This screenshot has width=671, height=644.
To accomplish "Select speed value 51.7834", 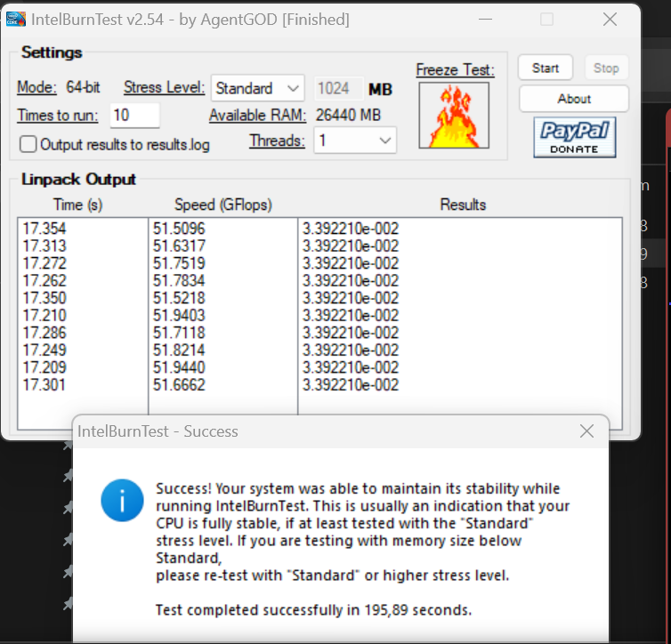I will click(x=179, y=281).
